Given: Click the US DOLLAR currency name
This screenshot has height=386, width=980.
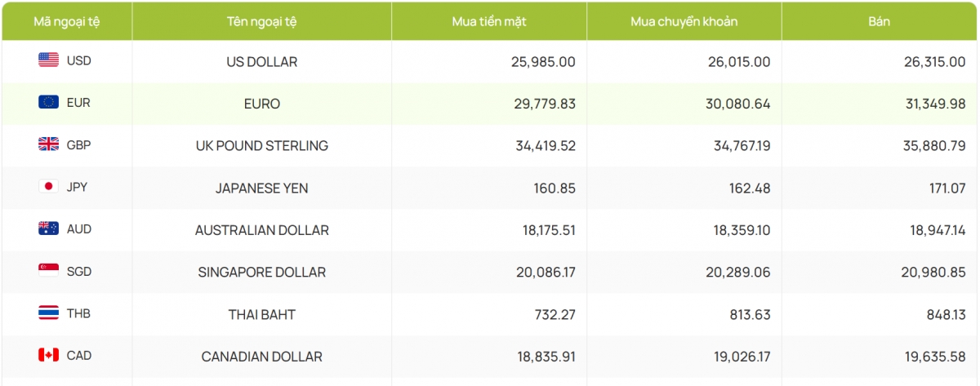Looking at the screenshot, I should coord(261,61).
